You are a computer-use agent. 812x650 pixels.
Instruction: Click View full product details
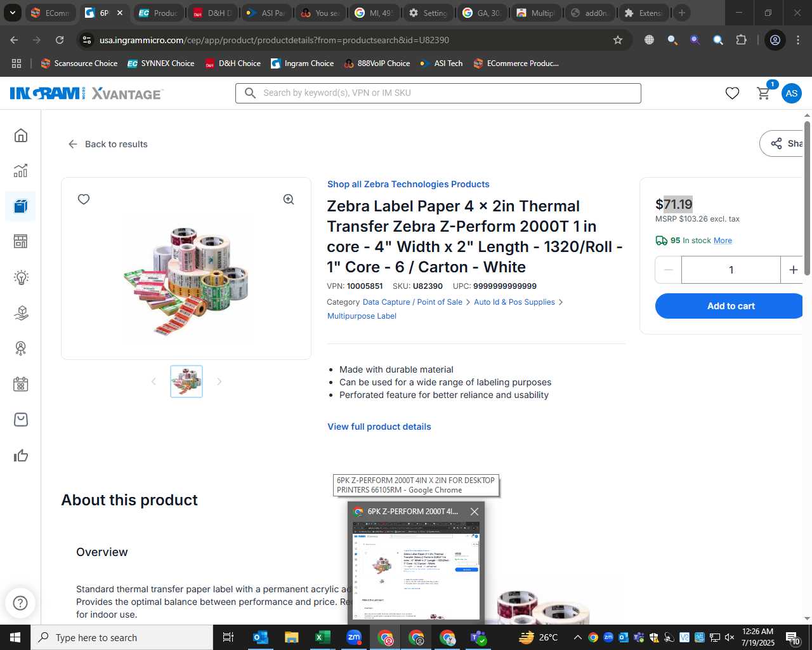[x=379, y=427]
